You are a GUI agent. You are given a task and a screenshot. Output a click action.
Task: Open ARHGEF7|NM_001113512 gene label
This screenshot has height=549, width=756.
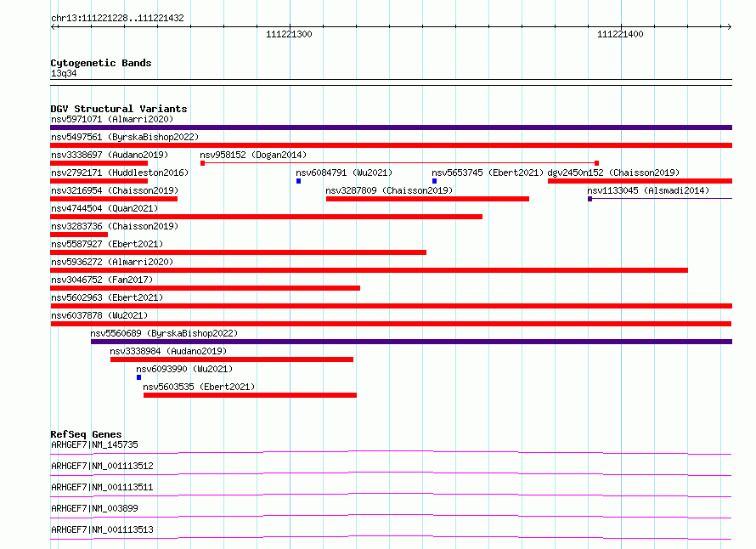click(102, 466)
